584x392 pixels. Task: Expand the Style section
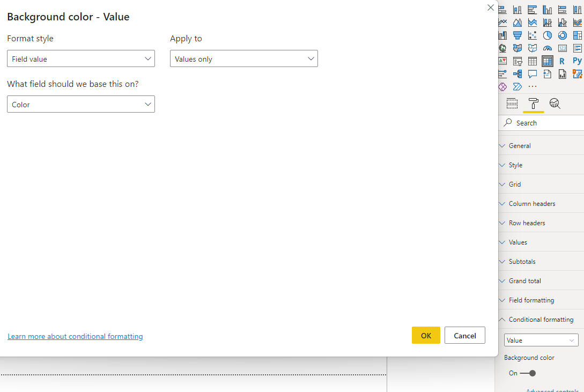(x=541, y=165)
